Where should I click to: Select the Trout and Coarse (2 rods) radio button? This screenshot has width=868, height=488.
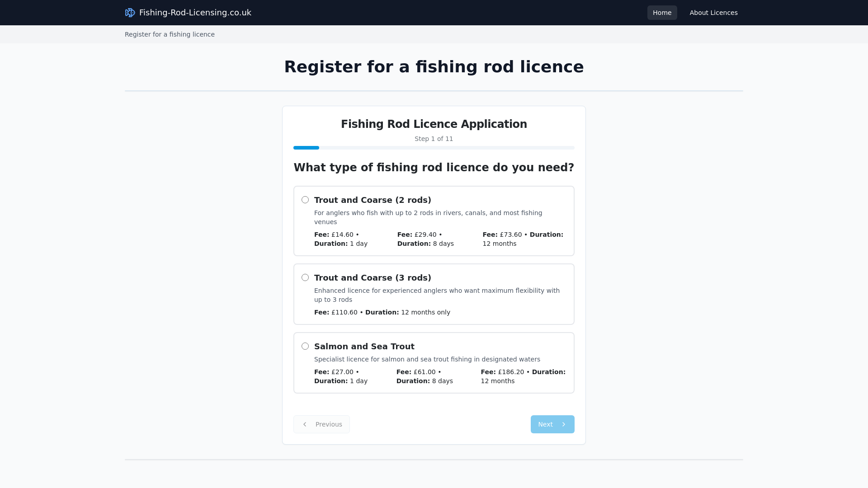[305, 199]
